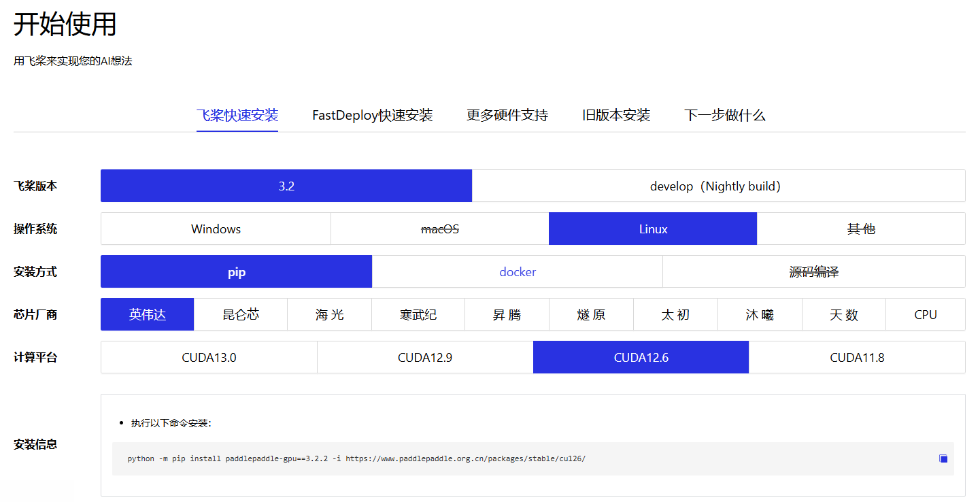Choose macOS operating system option
Viewport: 980px width, 502px height.
pos(440,229)
